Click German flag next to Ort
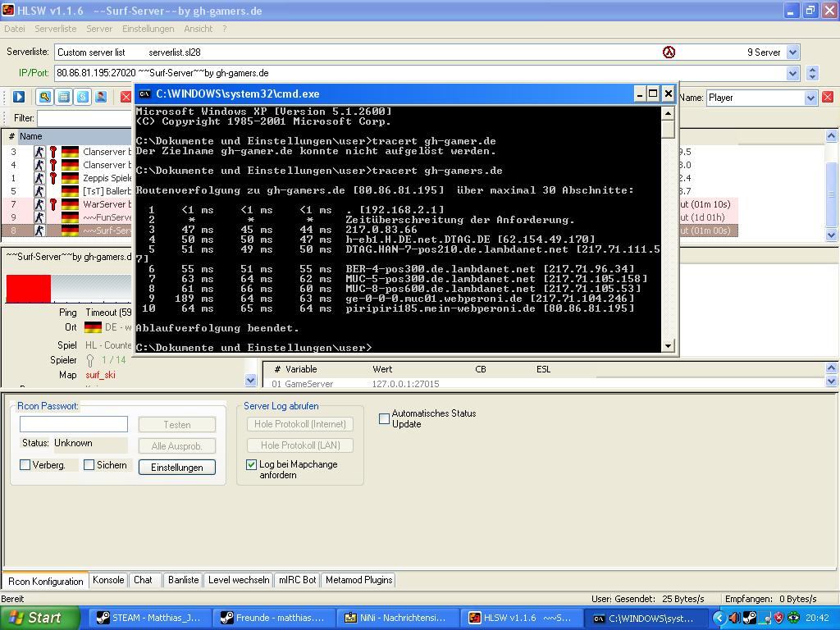Viewport: 840px width, 630px height. pyautogui.click(x=94, y=326)
